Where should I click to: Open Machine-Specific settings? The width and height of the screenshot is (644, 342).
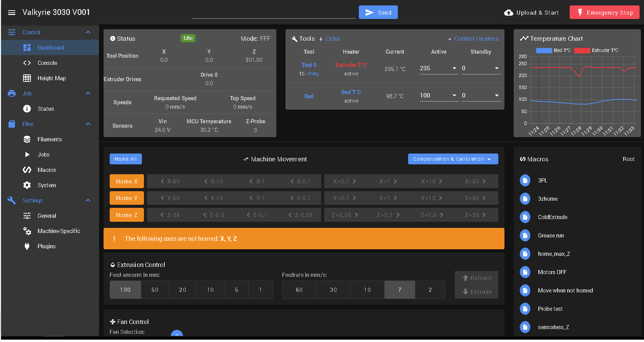(59, 231)
